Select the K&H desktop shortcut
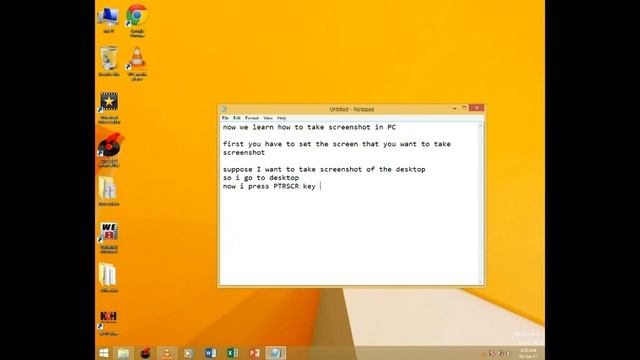Viewport: 640px width, 360px height. pyautogui.click(x=109, y=323)
